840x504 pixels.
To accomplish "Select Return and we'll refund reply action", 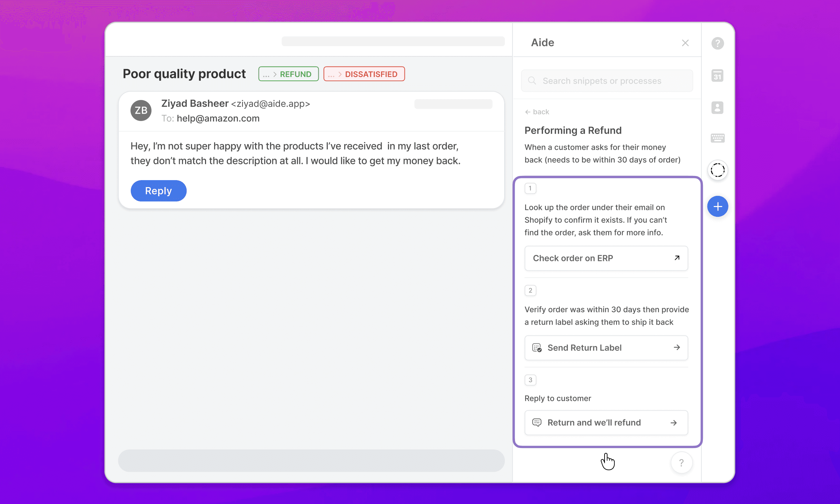I will click(606, 423).
